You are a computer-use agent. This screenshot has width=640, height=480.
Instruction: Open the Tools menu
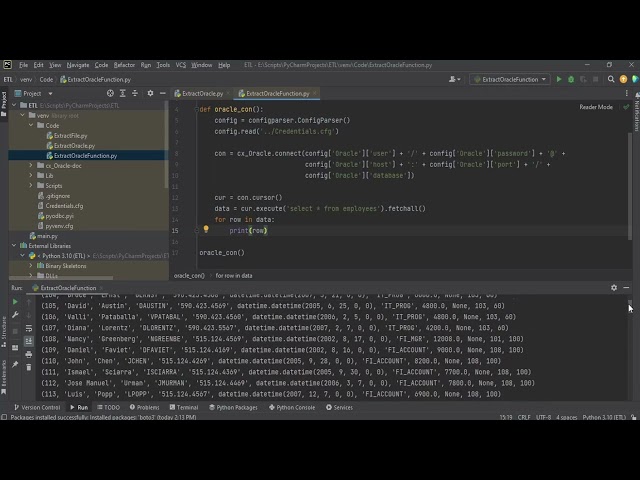pos(163,65)
